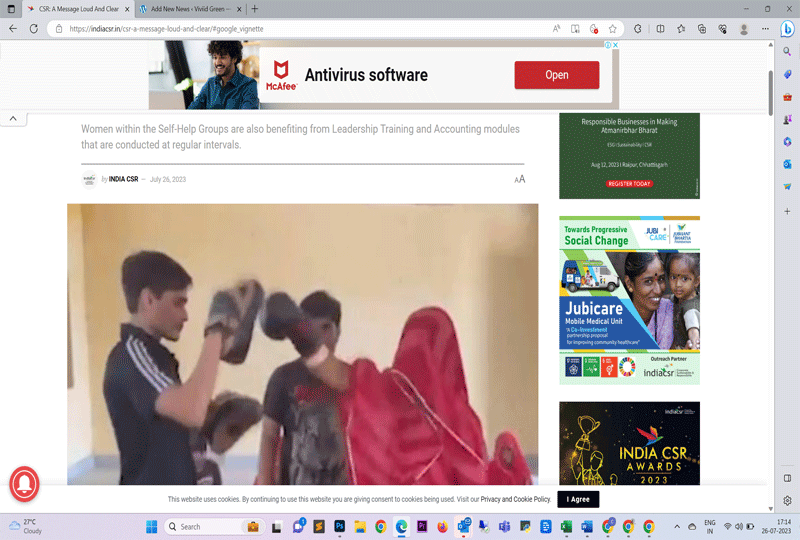Click the taskbar Search box
The height and width of the screenshot is (540, 800).
point(212,526)
